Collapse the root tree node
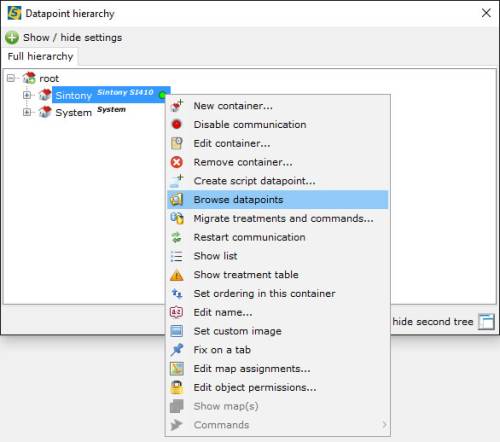500x442 pixels. pyautogui.click(x=11, y=78)
